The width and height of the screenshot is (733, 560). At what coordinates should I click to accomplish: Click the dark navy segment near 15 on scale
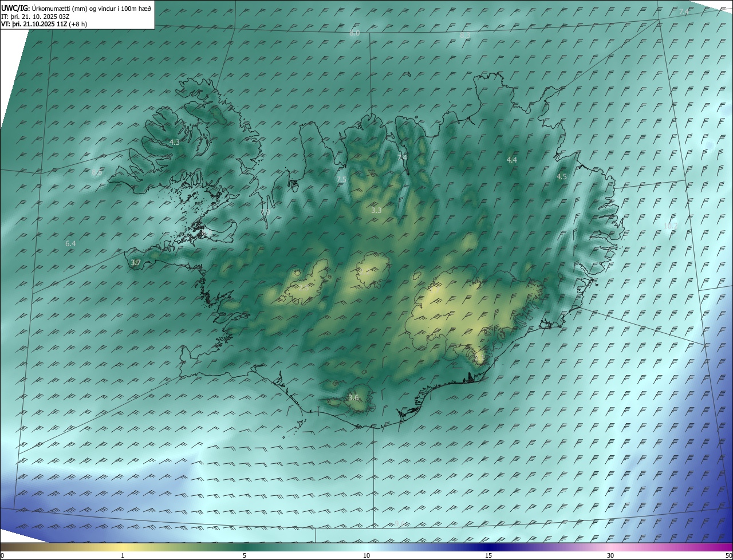[488, 547]
